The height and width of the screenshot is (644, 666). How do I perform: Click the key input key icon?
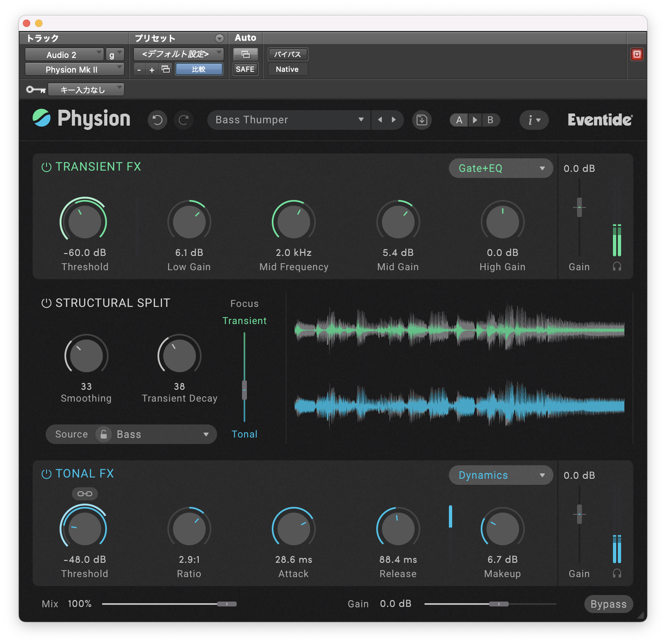(36, 89)
